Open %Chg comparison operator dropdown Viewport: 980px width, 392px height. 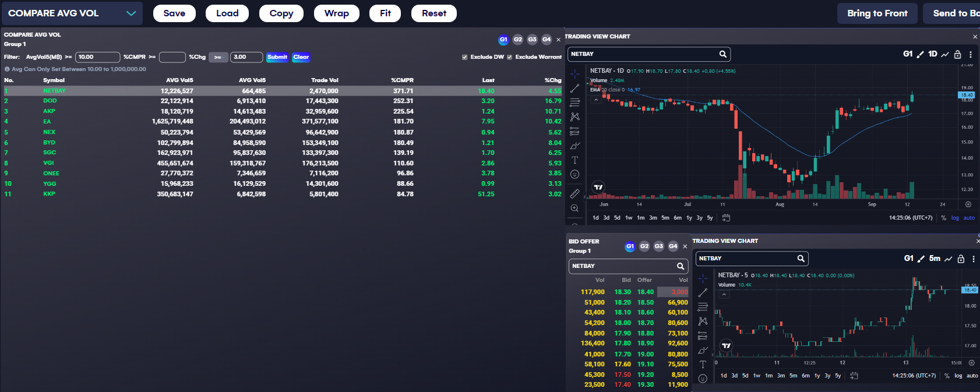218,57
